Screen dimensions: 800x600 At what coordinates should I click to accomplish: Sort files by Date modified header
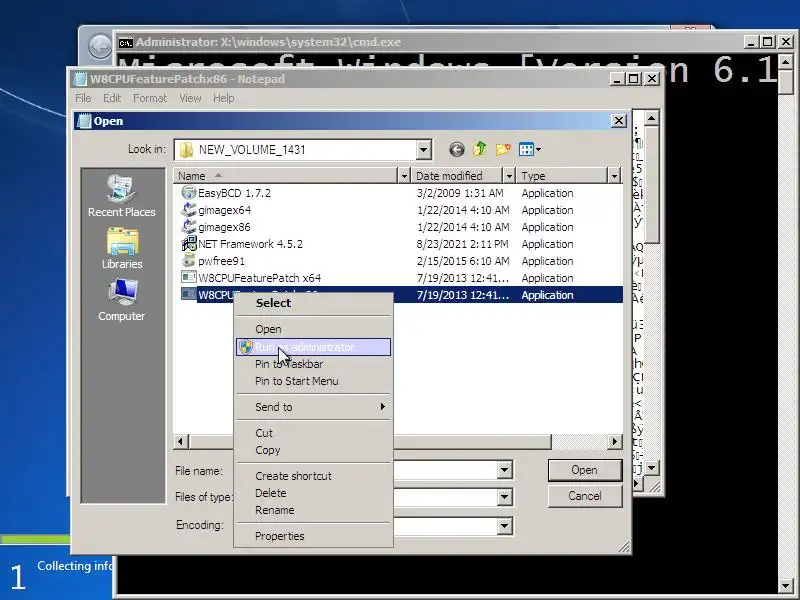(x=457, y=176)
